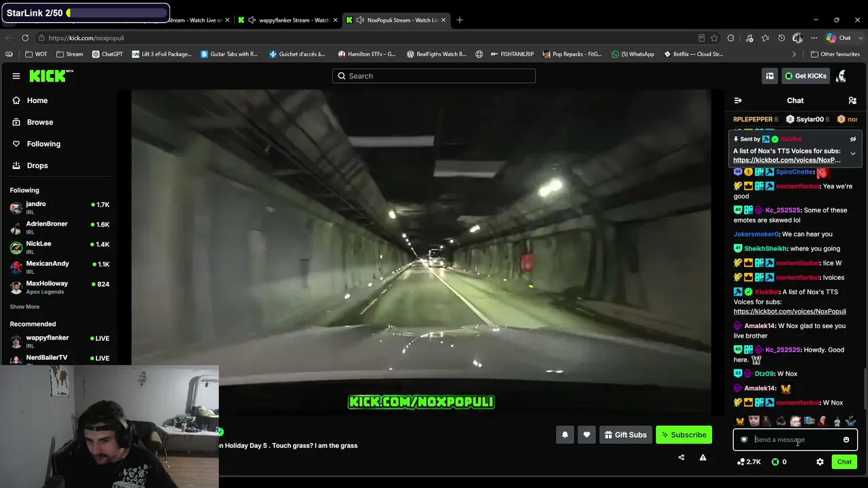Click the Get KICKs button
Screen dimensions: 868x488
pos(806,76)
